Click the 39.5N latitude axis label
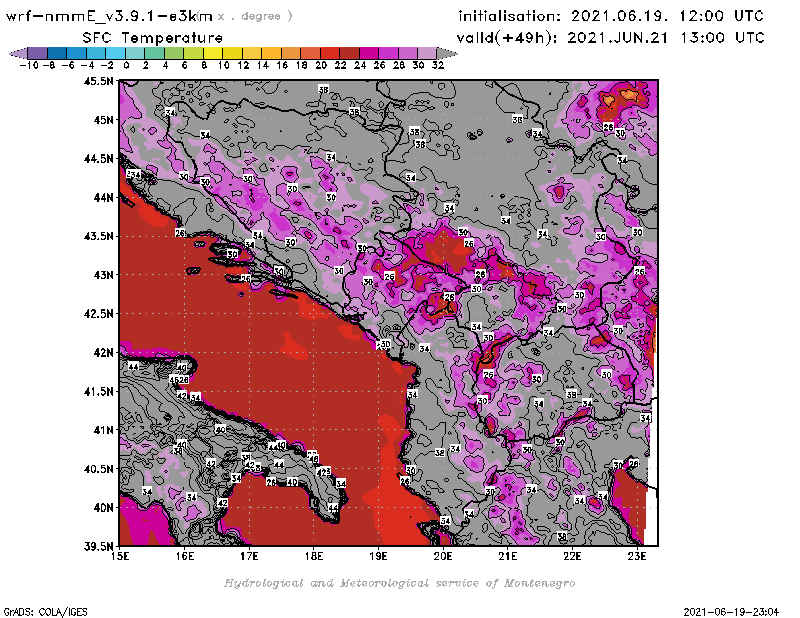The width and height of the screenshot is (800, 618). [97, 546]
